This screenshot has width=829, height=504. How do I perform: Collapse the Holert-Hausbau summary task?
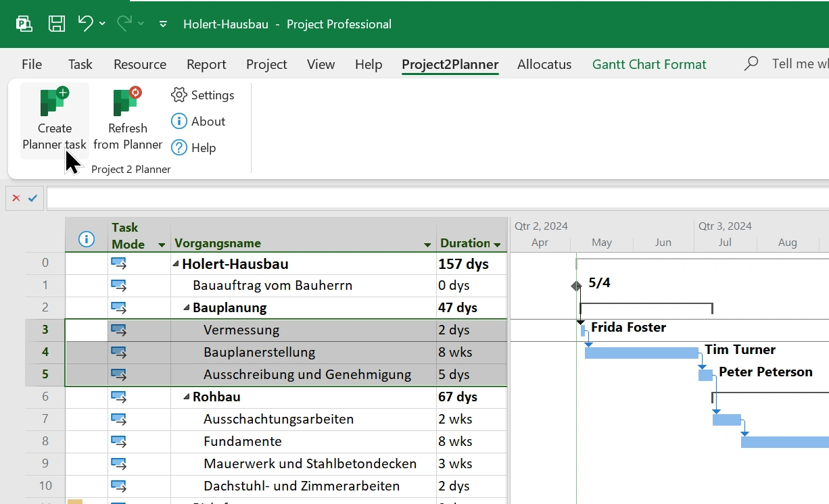[176, 264]
